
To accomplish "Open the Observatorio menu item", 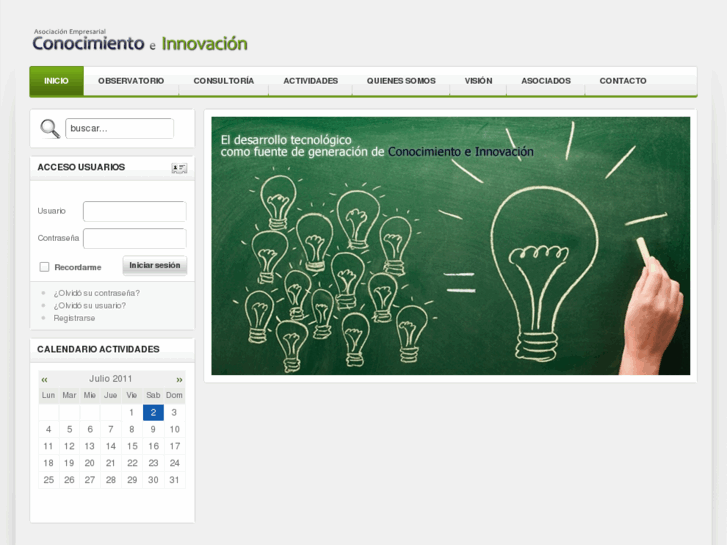I will 131,81.
